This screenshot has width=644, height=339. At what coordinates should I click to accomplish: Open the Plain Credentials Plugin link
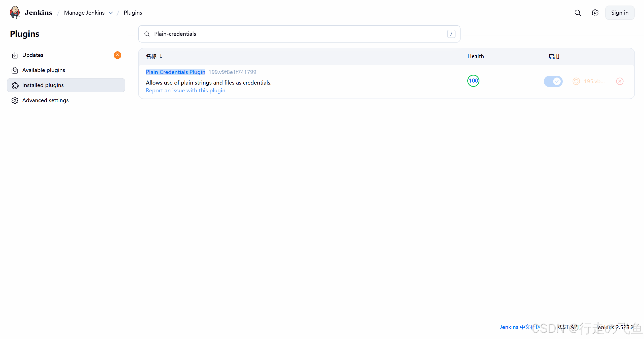[x=175, y=72]
